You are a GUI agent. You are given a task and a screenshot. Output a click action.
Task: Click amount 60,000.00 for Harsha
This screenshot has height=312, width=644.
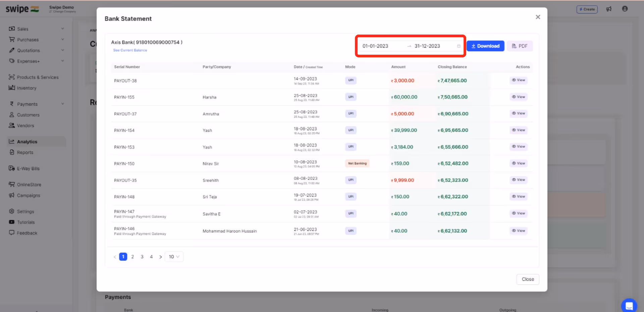404,97
